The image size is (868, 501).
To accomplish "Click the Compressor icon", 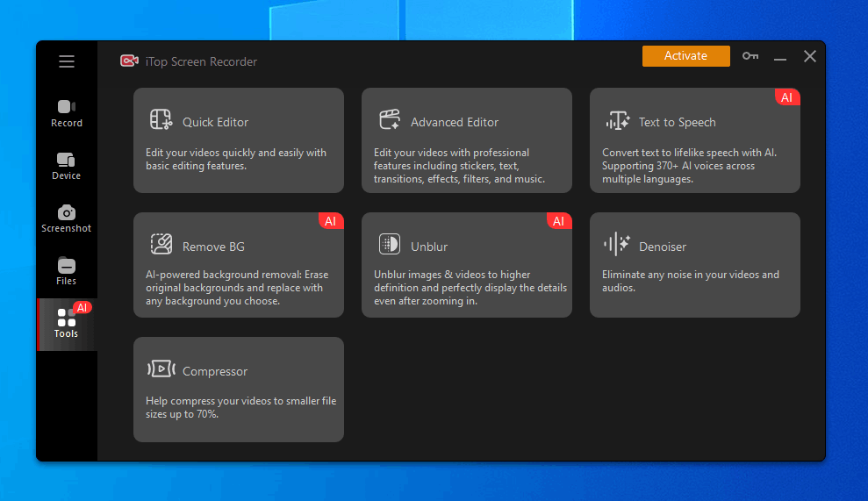I will (161, 369).
